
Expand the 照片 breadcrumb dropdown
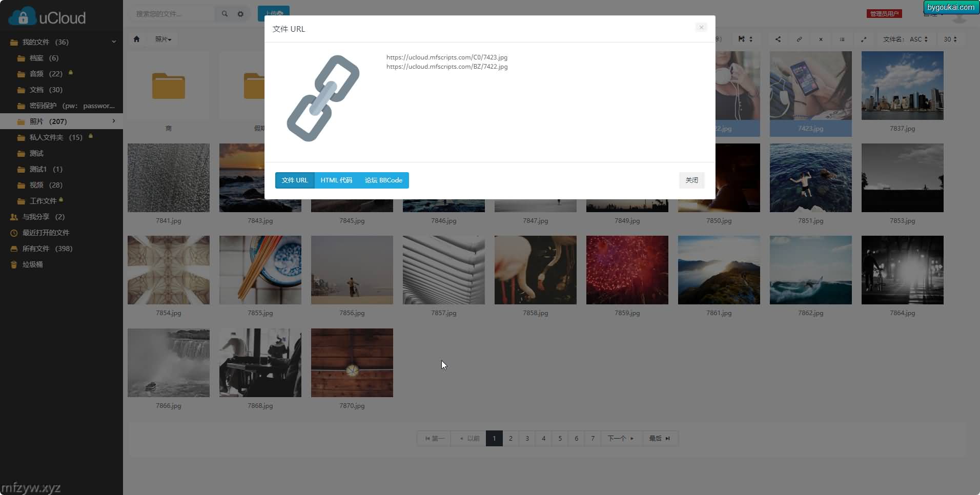(x=163, y=39)
